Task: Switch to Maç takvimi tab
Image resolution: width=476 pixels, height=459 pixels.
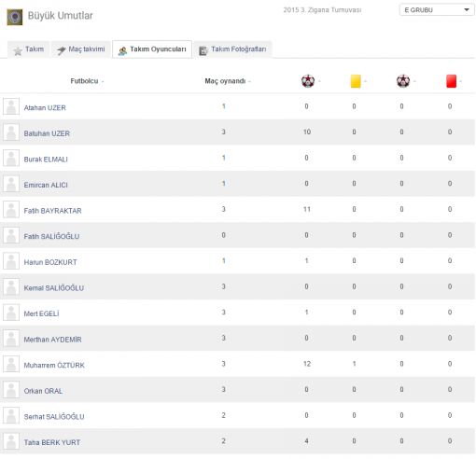Action: point(81,49)
